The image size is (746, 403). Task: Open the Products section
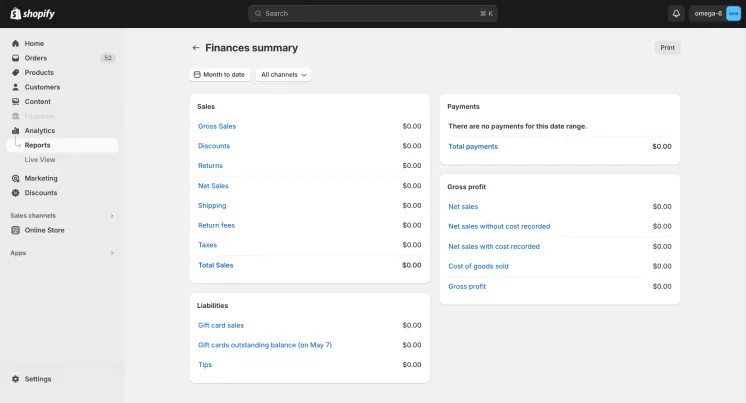39,73
